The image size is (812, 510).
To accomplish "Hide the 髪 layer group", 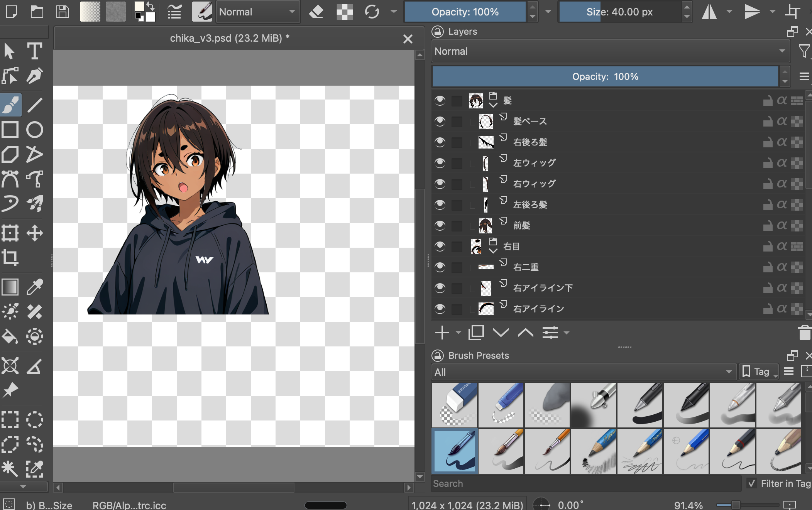I will coord(440,100).
